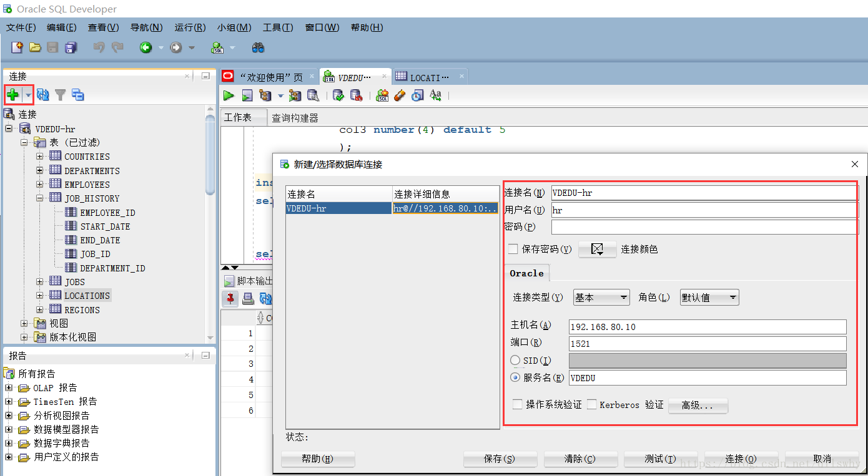Click the Collapse All icon in Connections panel

pos(78,95)
